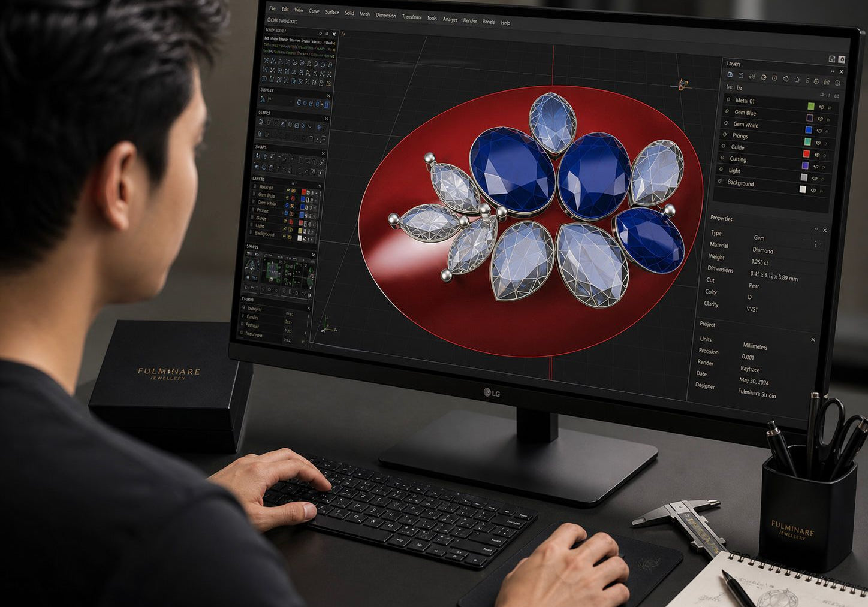The height and width of the screenshot is (607, 868).
Task: Pin the Layers panel
Action: point(833,71)
